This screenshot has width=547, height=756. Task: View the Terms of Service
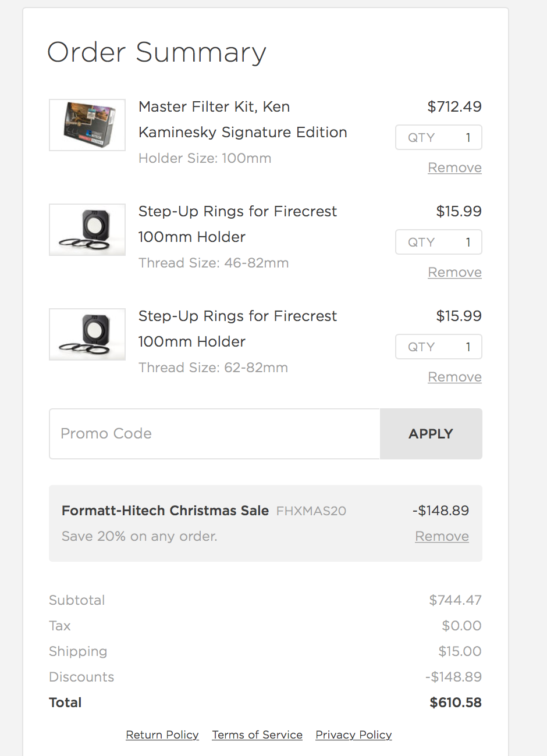click(257, 734)
